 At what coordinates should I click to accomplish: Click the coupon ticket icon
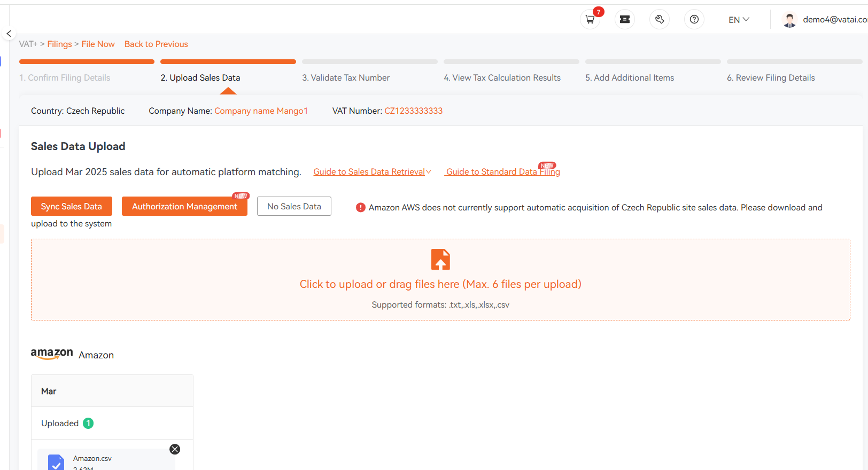point(624,20)
